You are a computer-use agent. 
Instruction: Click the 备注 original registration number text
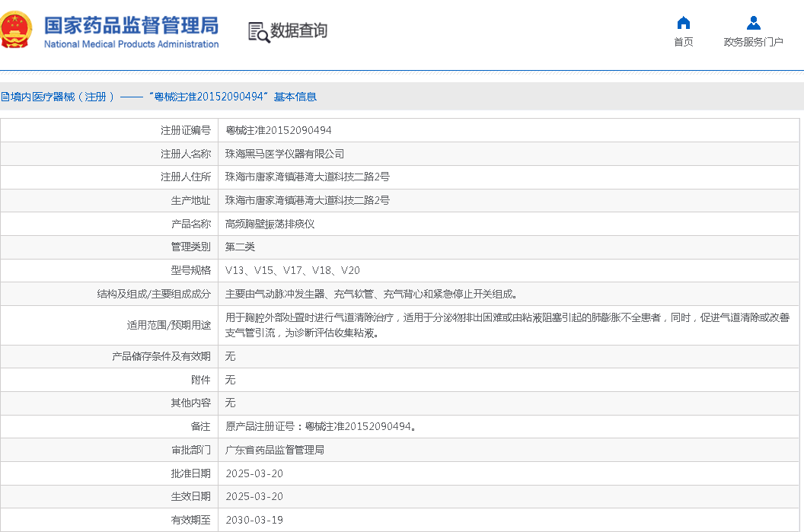click(x=321, y=426)
